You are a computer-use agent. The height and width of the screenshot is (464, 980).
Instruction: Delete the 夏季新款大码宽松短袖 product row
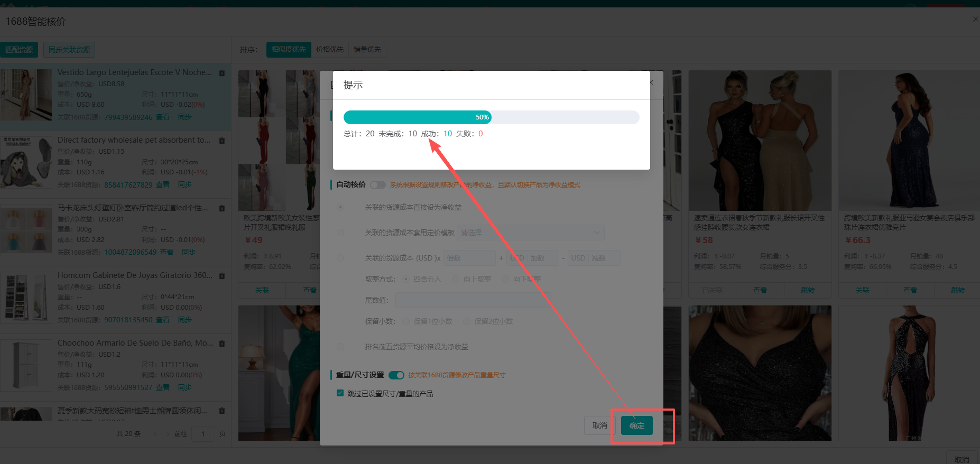point(222,411)
